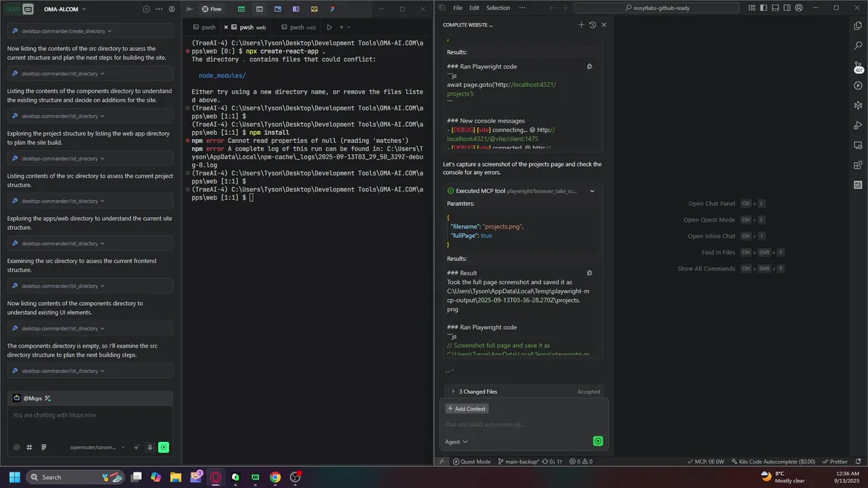This screenshot has width=868, height=488.
Task: Open chat history clock icon
Action: [593, 24]
